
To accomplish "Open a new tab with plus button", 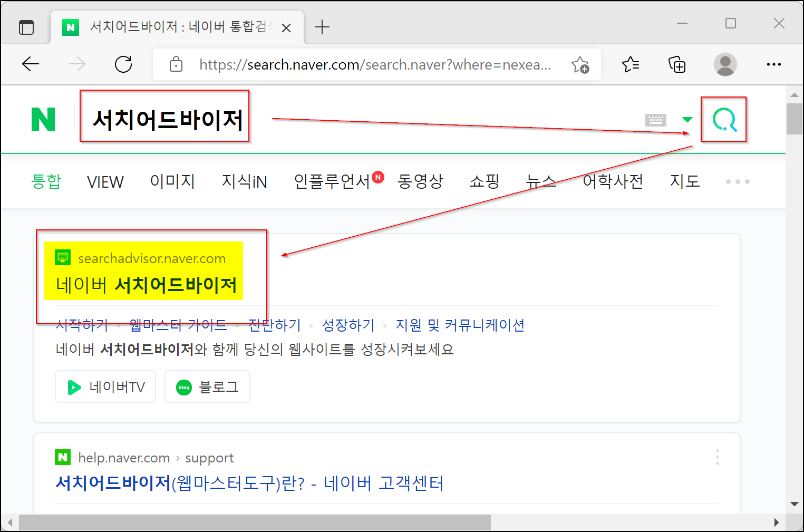I will click(322, 27).
